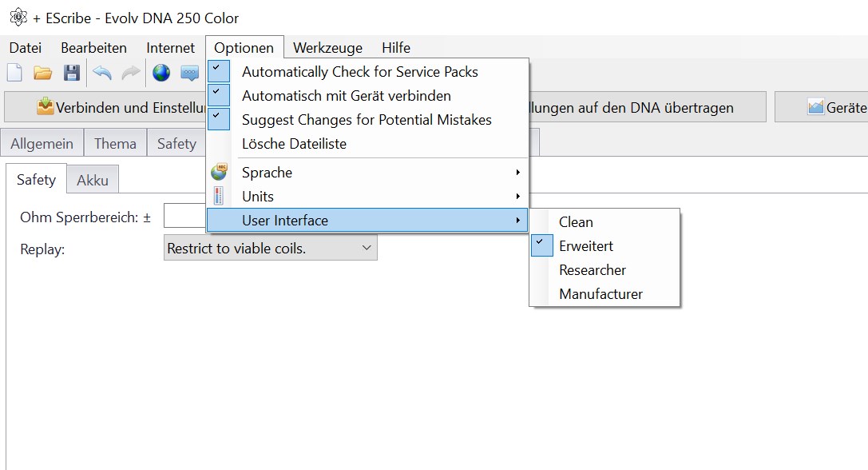Toggle Suggest Changes for Potential Mistakes
Viewport: 868px width, 470px height.
point(366,120)
